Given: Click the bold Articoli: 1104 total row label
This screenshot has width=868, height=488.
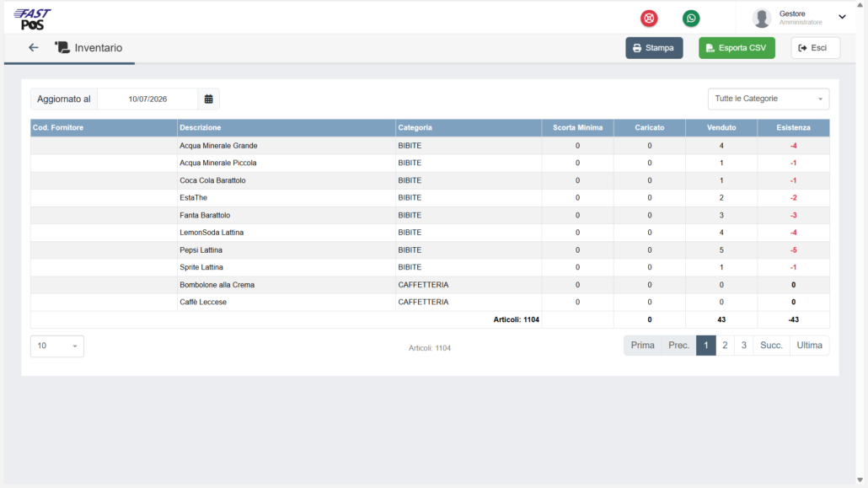Looking at the screenshot, I should point(516,319).
